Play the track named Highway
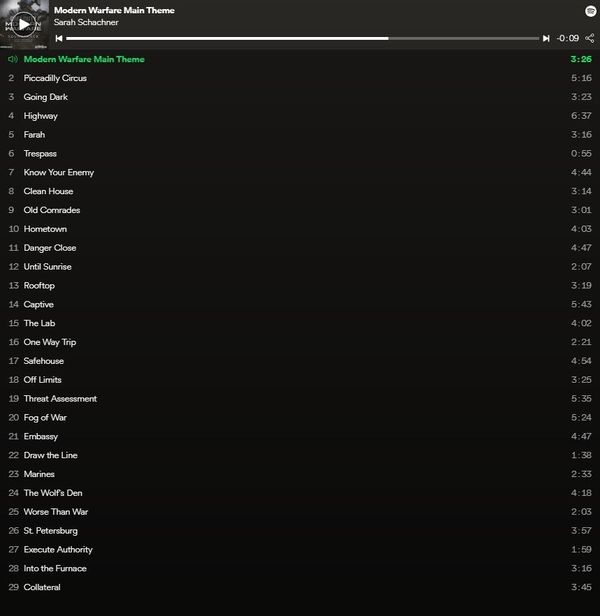Viewport: 600px width, 616px height. click(300, 116)
